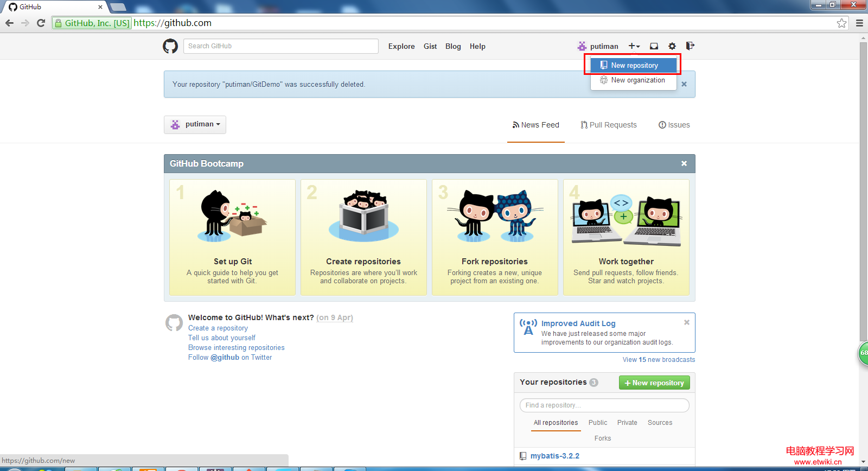The height and width of the screenshot is (471, 868).
Task: Click putiman avatar in header
Action: click(582, 46)
